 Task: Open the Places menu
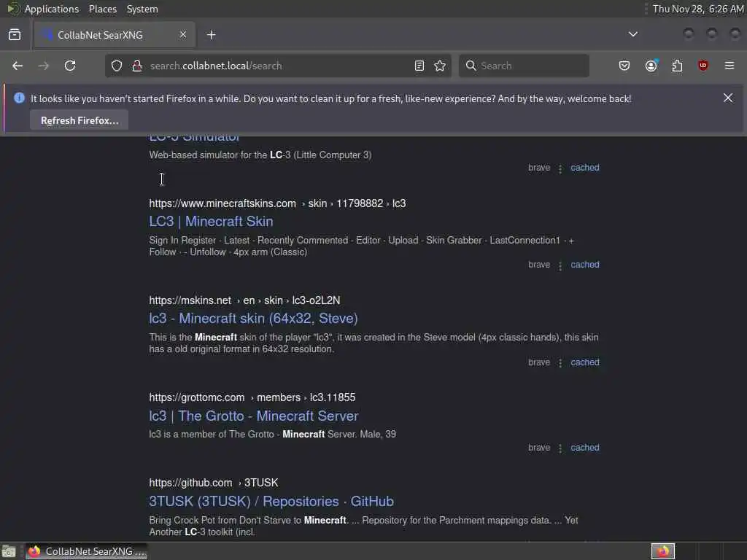[103, 9]
